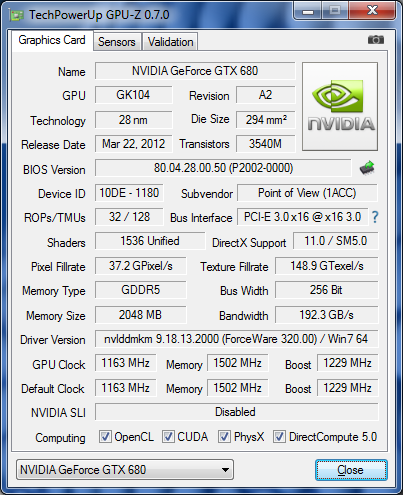The height and width of the screenshot is (495, 403).
Task: Click the BIOS Version field 80.04.28.00.50
Action: [223, 168]
